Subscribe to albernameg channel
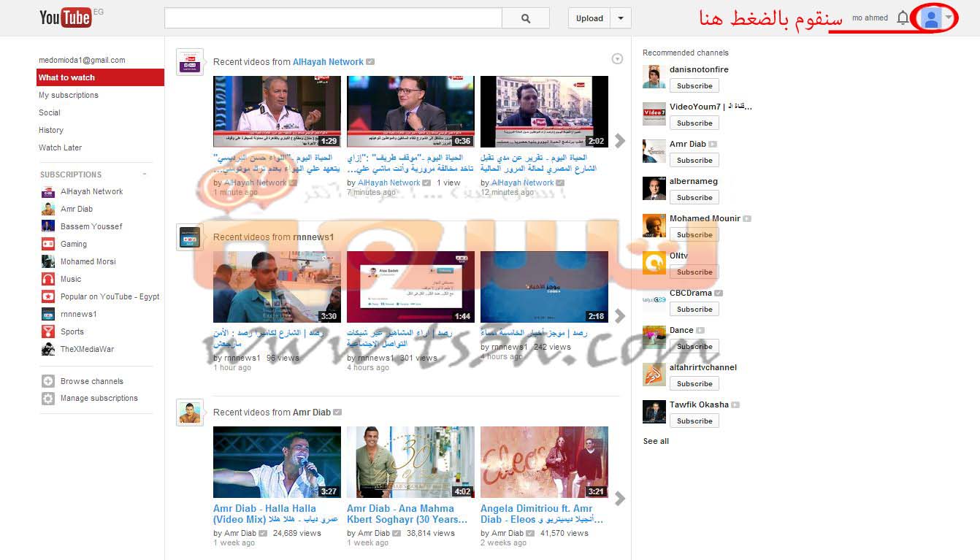The image size is (980, 560). point(694,197)
